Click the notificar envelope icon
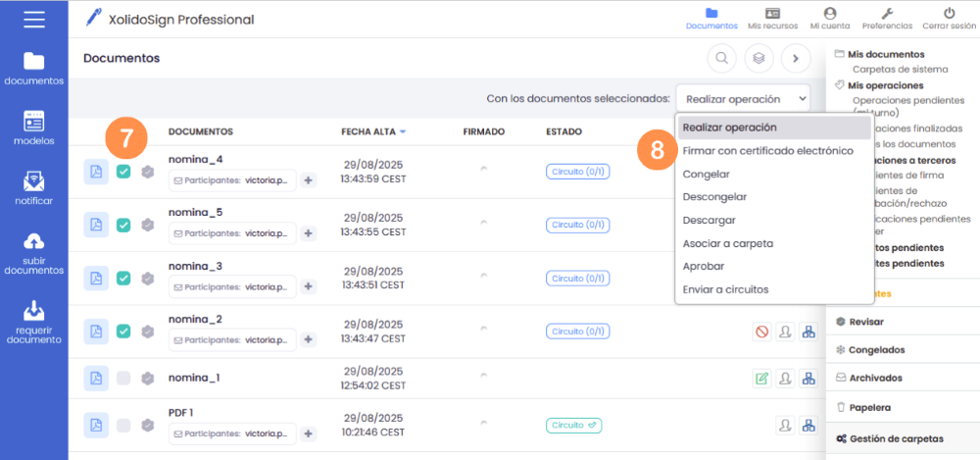Screen dimensions: 980x460 [33, 181]
